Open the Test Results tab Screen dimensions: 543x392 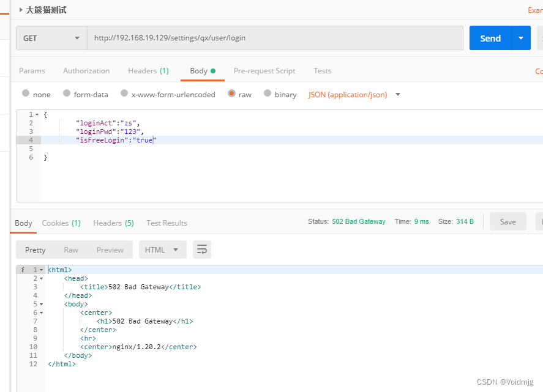click(x=167, y=223)
